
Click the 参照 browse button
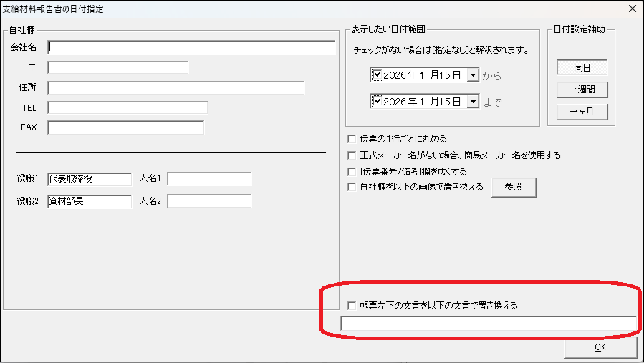513,188
